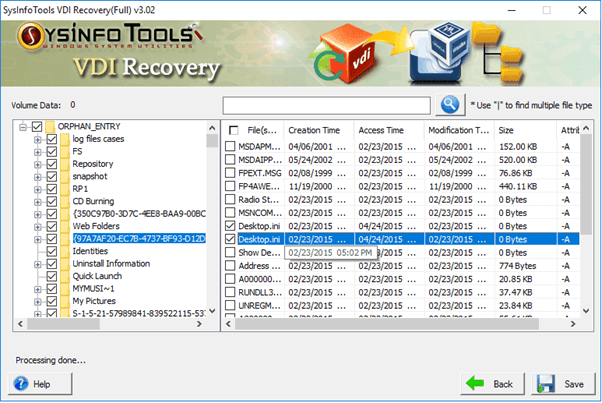The width and height of the screenshot is (602, 403).
Task: Sort by File(s... column header
Action: coord(261,130)
